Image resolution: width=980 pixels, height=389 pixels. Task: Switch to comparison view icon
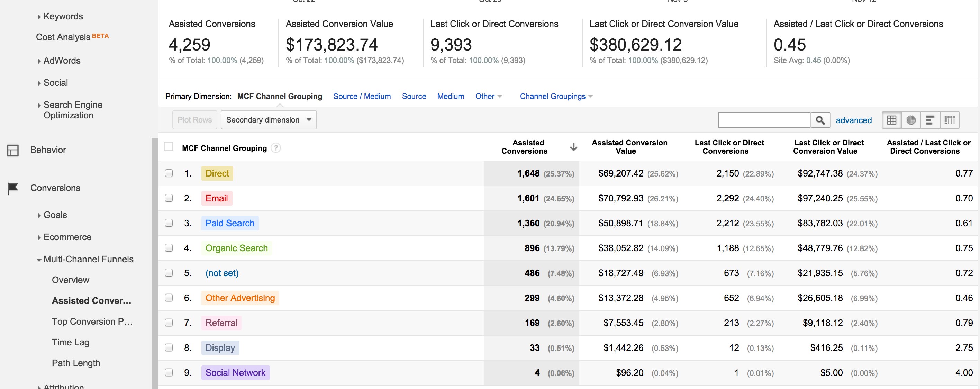coord(950,120)
